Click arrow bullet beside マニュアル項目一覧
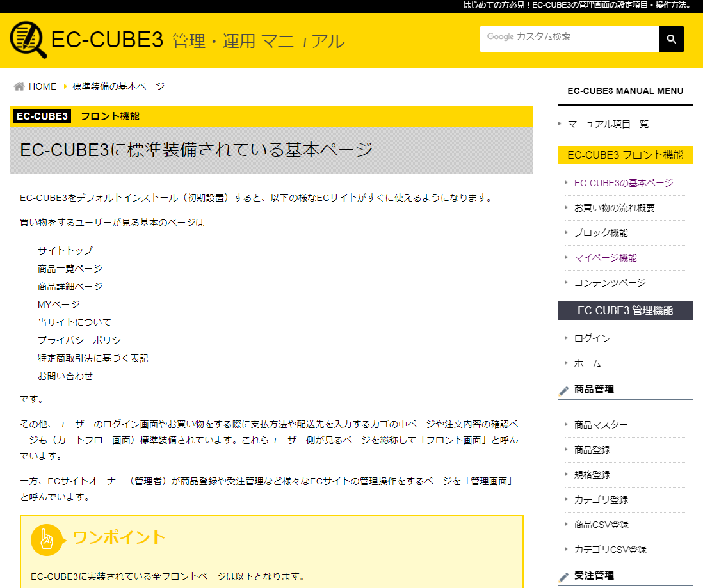This screenshot has width=703, height=588. click(x=560, y=123)
